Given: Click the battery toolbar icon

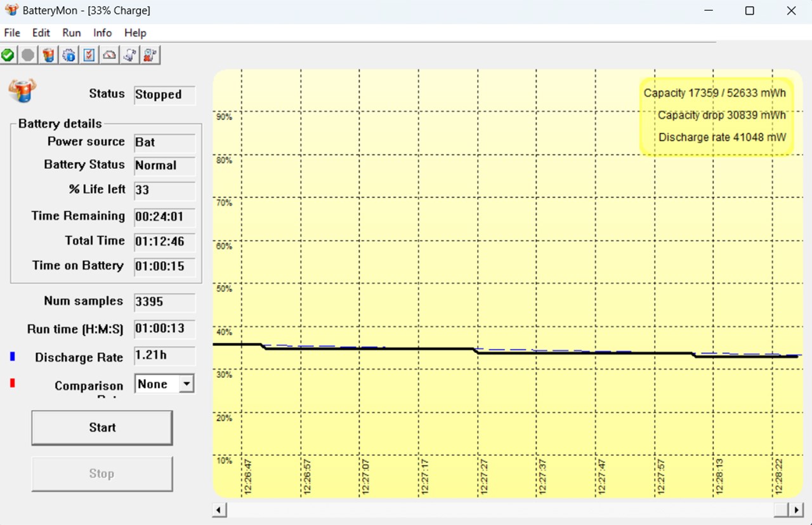Looking at the screenshot, I should pos(48,56).
